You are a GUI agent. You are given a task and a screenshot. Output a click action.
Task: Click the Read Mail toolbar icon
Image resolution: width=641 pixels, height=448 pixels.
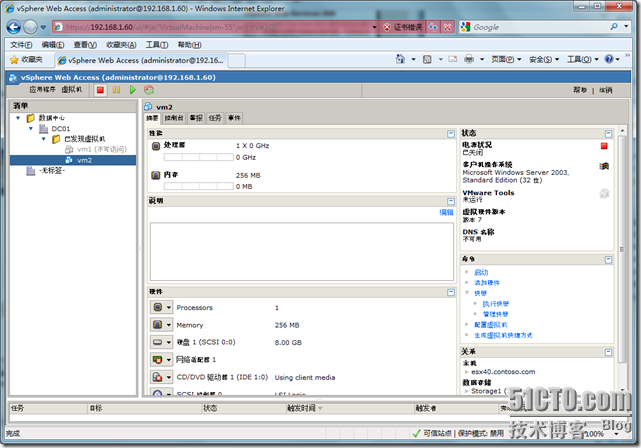pyautogui.click(x=453, y=59)
